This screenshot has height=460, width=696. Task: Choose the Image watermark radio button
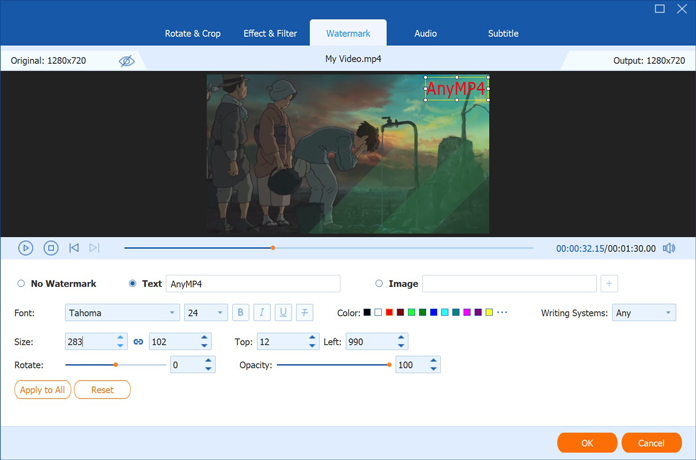click(x=379, y=284)
